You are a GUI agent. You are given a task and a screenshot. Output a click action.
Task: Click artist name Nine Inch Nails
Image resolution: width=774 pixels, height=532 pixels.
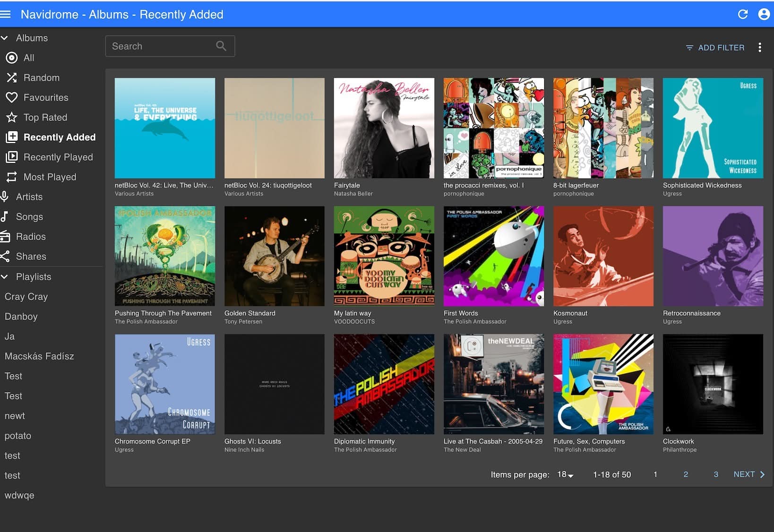pyautogui.click(x=244, y=450)
